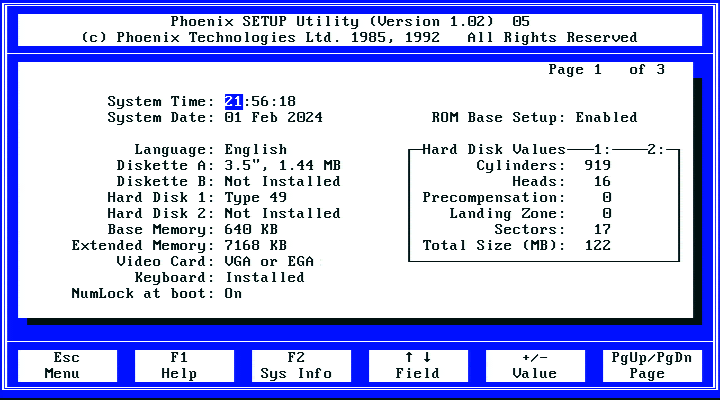Click the +/- Value button
Viewport: 720px width, 400px height.
535,366
